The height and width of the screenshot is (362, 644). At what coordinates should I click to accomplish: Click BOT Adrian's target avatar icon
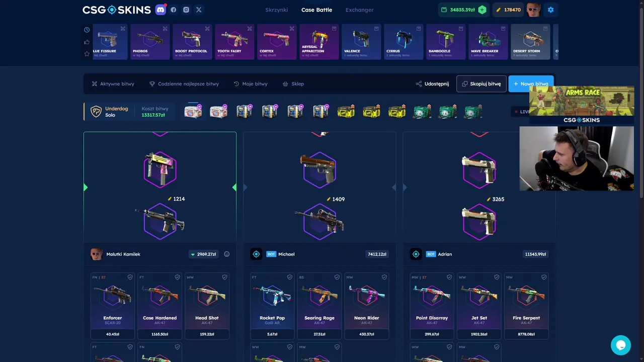[416, 254]
